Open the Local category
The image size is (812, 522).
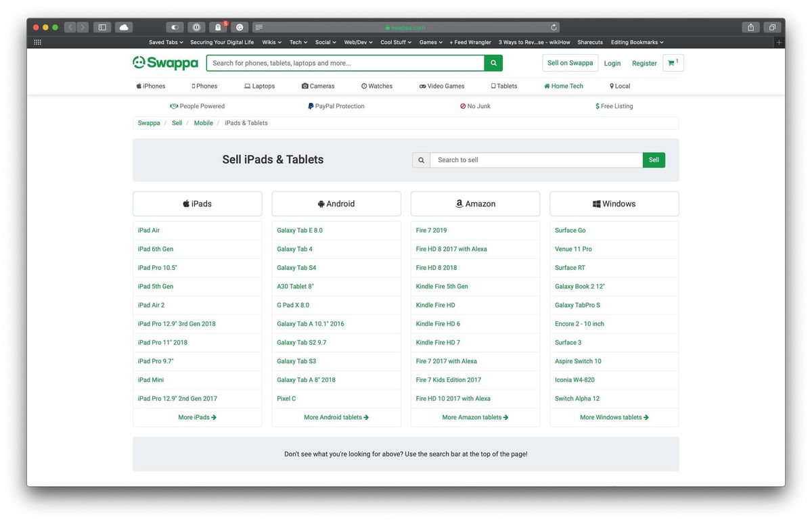point(620,87)
